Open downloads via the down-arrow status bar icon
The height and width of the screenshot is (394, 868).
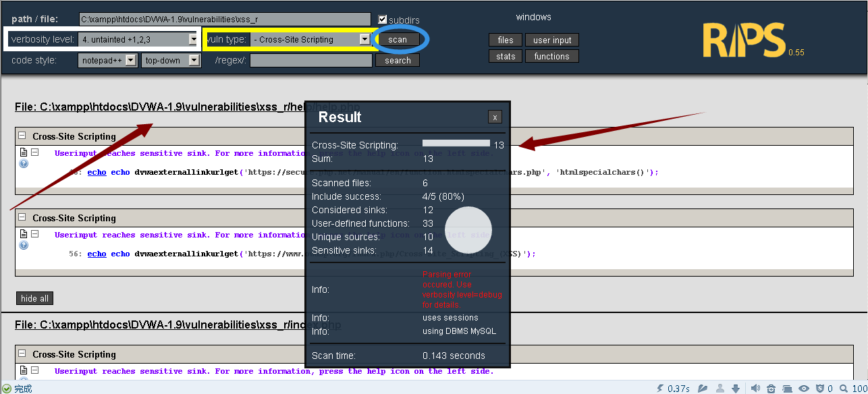point(736,389)
